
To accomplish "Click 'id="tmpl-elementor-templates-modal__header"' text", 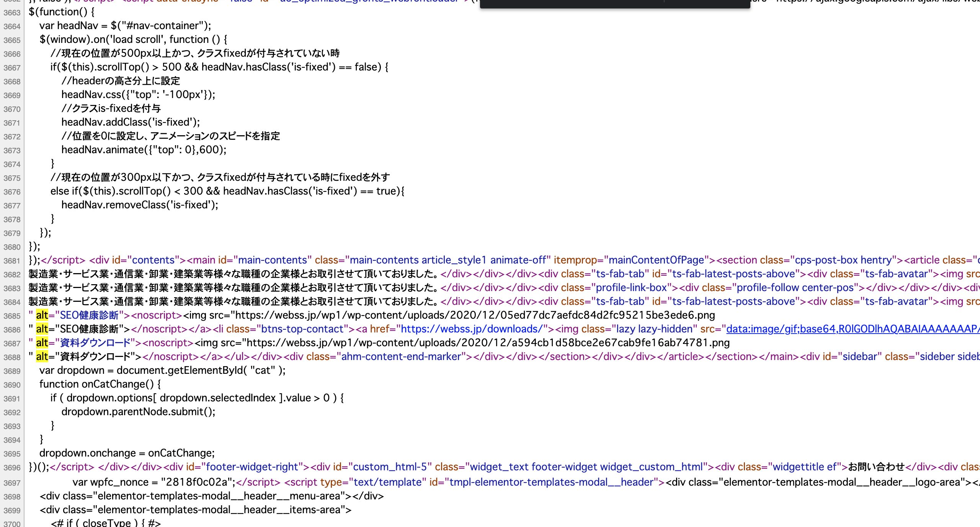I will (x=547, y=482).
